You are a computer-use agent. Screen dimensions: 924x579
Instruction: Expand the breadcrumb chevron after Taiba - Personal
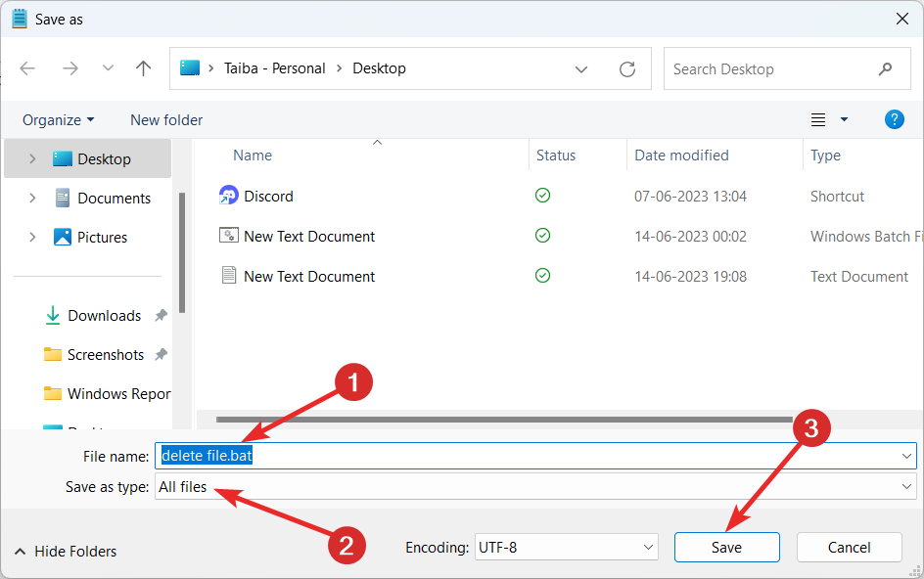point(339,68)
